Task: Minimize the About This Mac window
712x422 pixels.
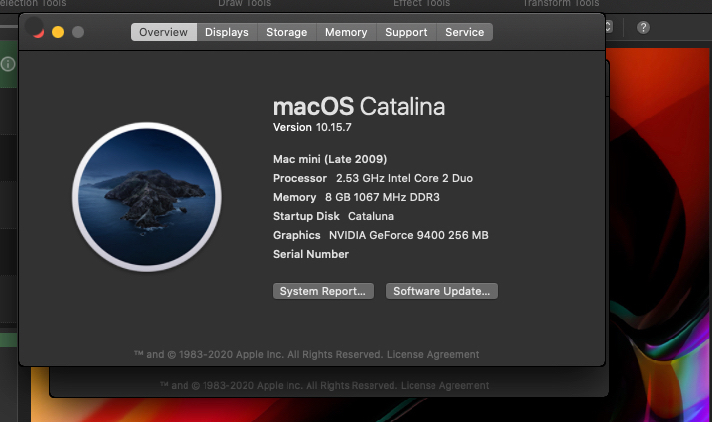Action: coord(58,32)
